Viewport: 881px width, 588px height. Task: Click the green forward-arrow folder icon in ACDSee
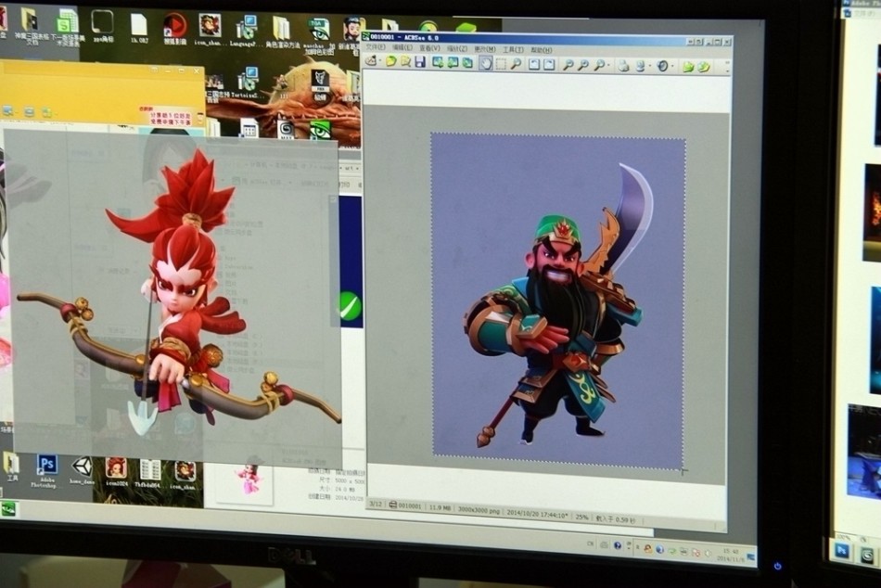tap(688, 68)
